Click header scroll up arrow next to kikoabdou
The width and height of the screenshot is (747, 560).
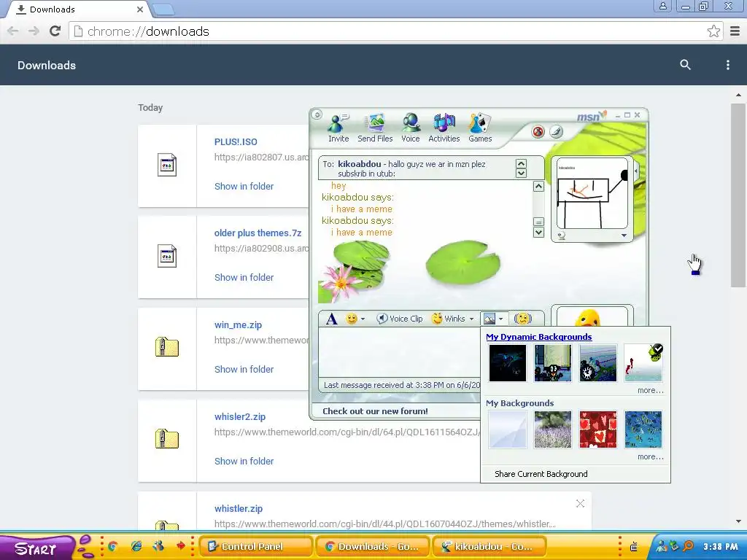click(521, 163)
